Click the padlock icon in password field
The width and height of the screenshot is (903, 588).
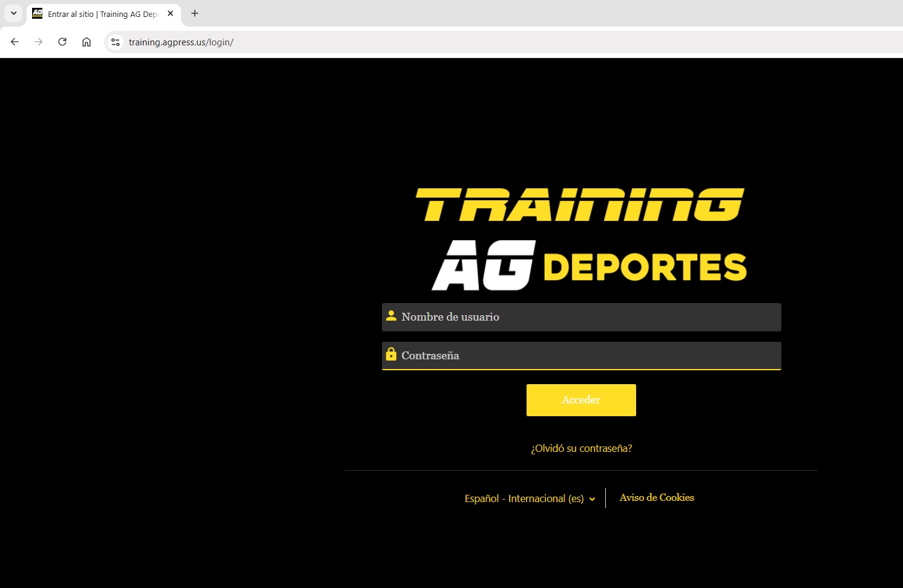pyautogui.click(x=392, y=354)
